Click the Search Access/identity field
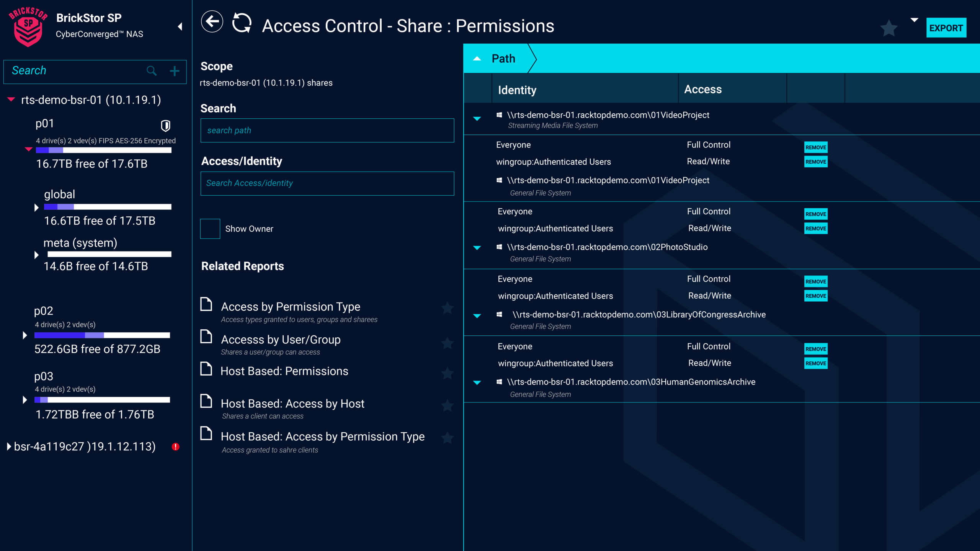980x551 pixels. (327, 183)
